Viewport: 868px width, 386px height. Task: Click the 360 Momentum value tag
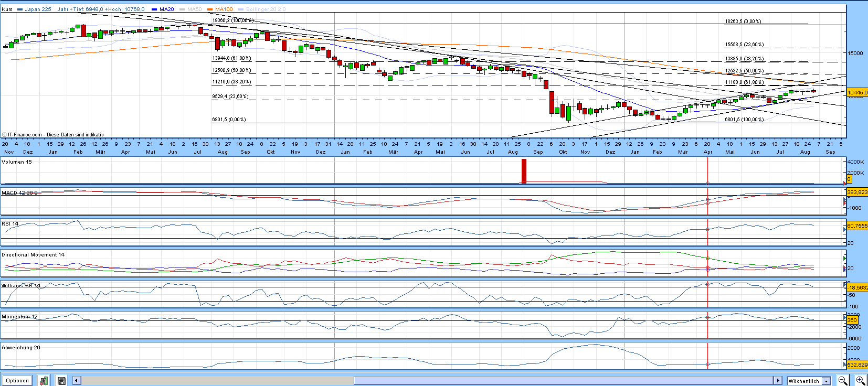pyautogui.click(x=852, y=320)
